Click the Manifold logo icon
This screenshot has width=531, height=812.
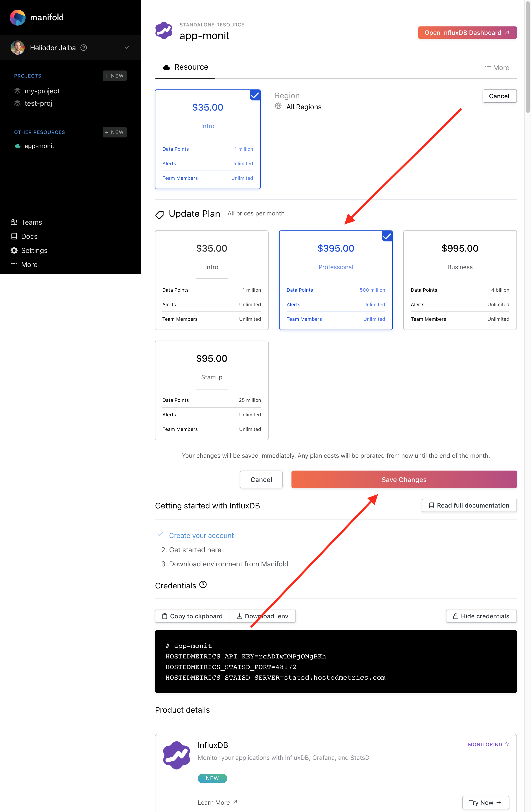point(17,17)
